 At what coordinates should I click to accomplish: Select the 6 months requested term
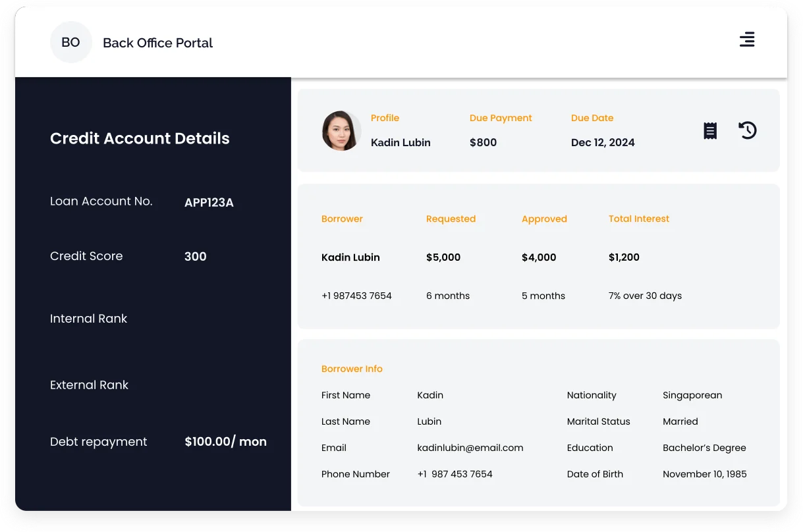(x=448, y=296)
